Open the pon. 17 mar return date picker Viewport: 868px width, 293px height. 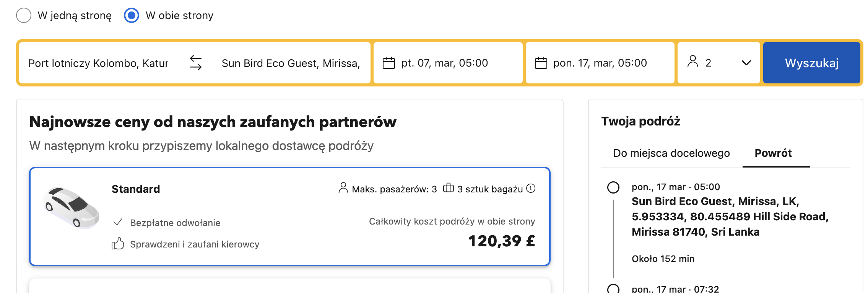pyautogui.click(x=600, y=63)
